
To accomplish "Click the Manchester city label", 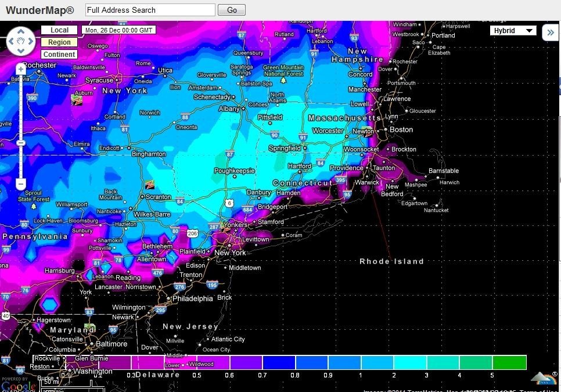I will [x=365, y=89].
